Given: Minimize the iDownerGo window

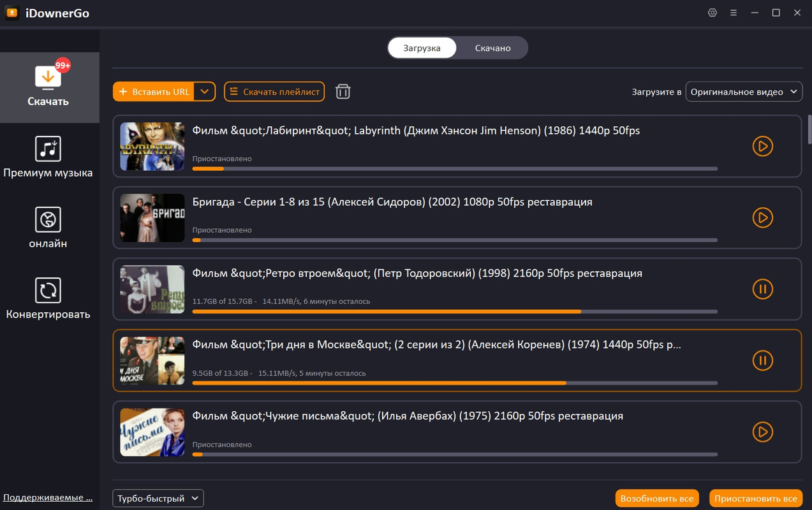Looking at the screenshot, I should (755, 13).
